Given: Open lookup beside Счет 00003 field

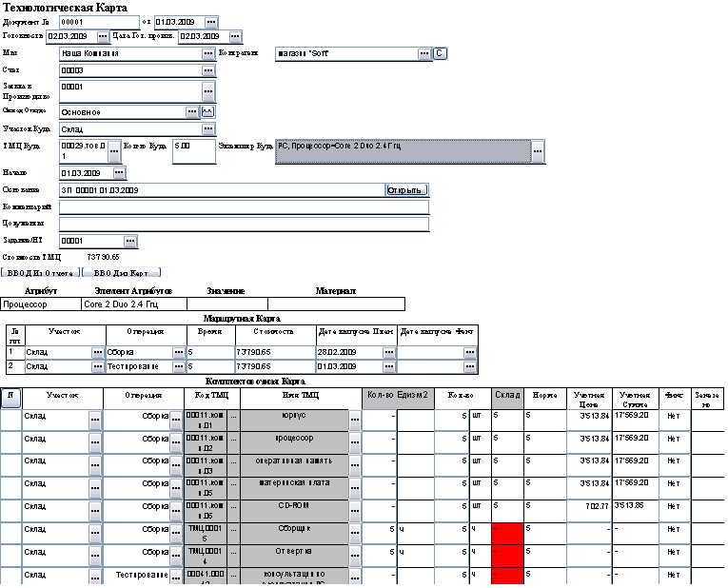Looking at the screenshot, I should coord(208,70).
